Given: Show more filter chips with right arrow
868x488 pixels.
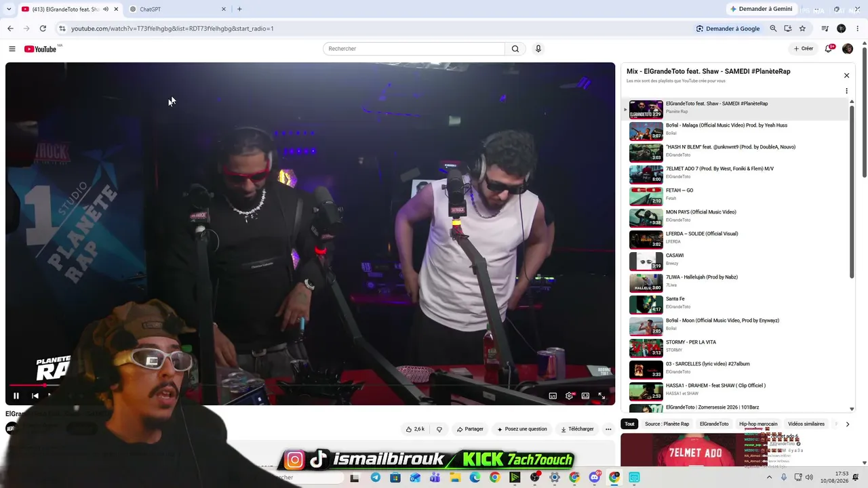Looking at the screenshot, I should (848, 424).
